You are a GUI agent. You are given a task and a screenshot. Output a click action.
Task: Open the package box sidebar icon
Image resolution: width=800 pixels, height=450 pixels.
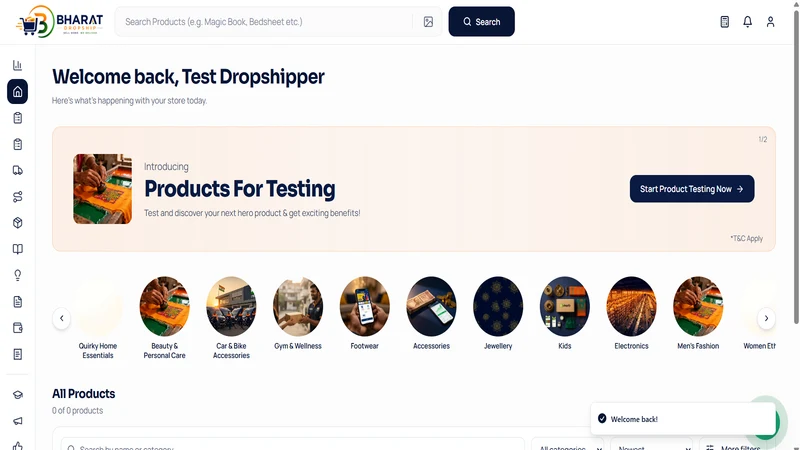17,223
